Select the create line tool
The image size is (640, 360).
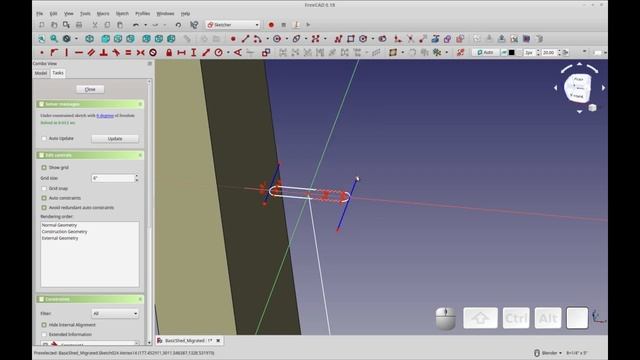245,39
